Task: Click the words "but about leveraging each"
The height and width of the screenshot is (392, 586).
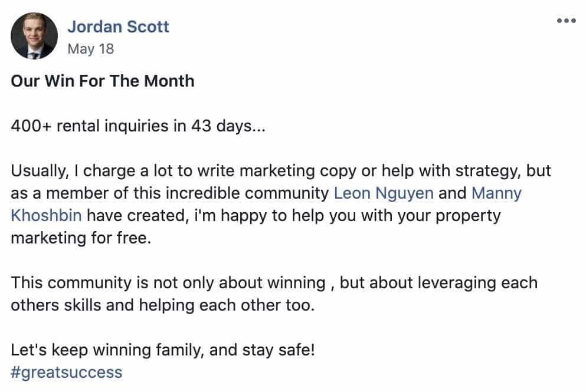Action: point(438,283)
